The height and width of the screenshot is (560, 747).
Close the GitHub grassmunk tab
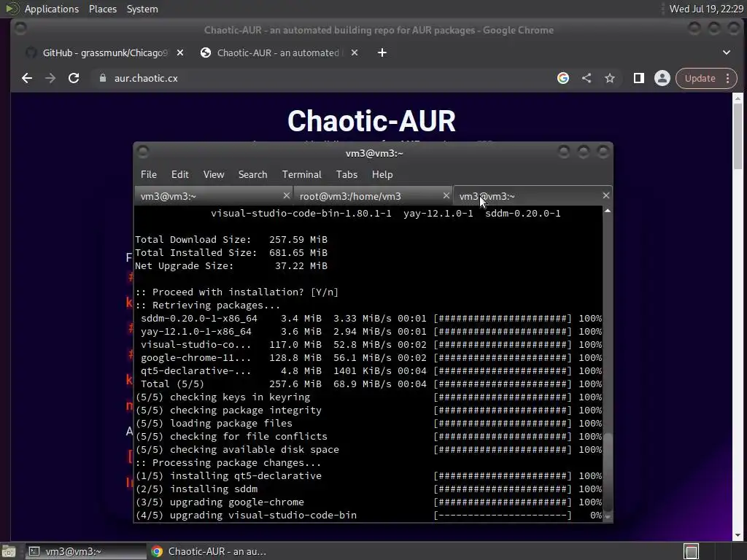(180, 52)
